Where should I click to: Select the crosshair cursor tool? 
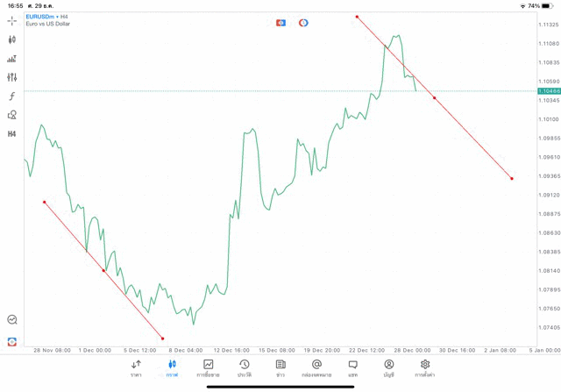click(x=11, y=20)
